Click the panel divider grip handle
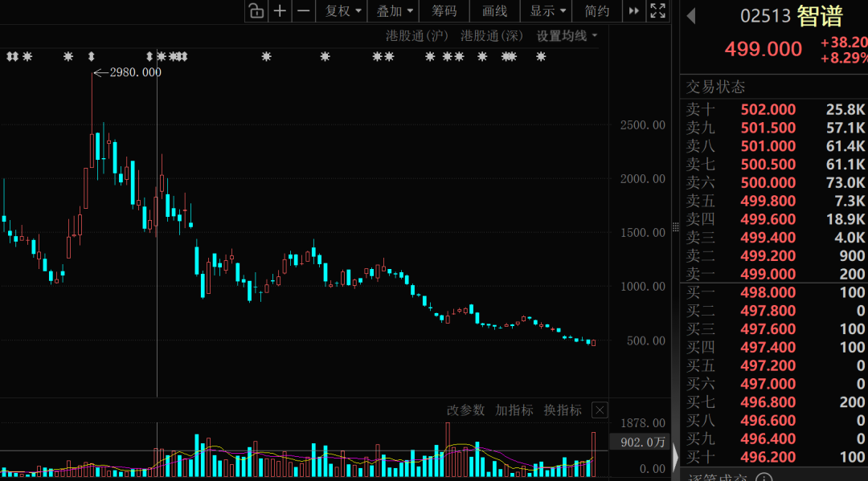Viewport: 868px width, 481px height. [675, 227]
